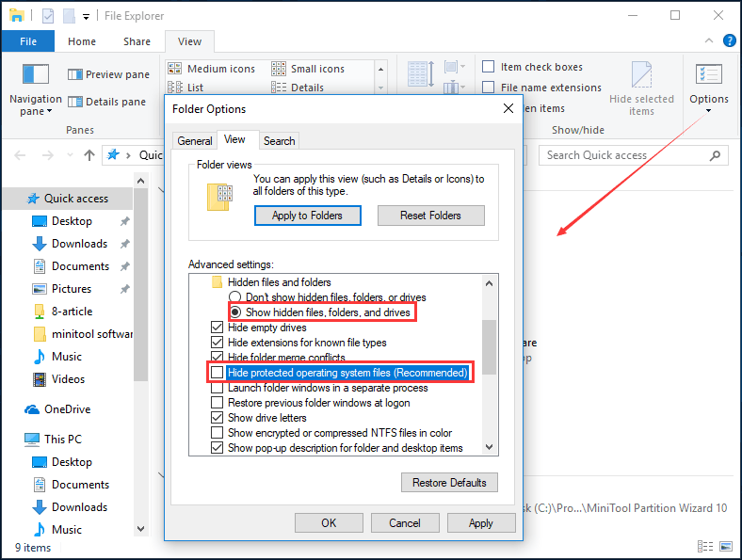The image size is (742, 560).
Task: Click Restore Defaults button
Action: click(449, 483)
